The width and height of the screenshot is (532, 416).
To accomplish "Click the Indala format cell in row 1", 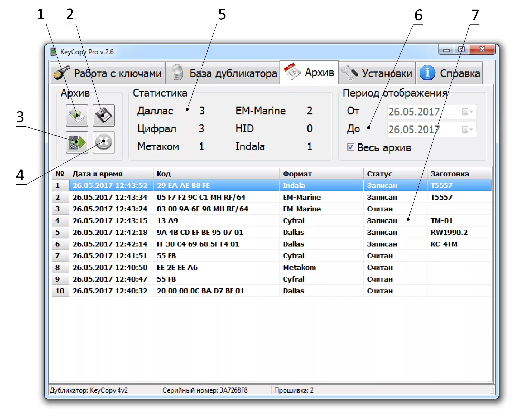I will 321,186.
